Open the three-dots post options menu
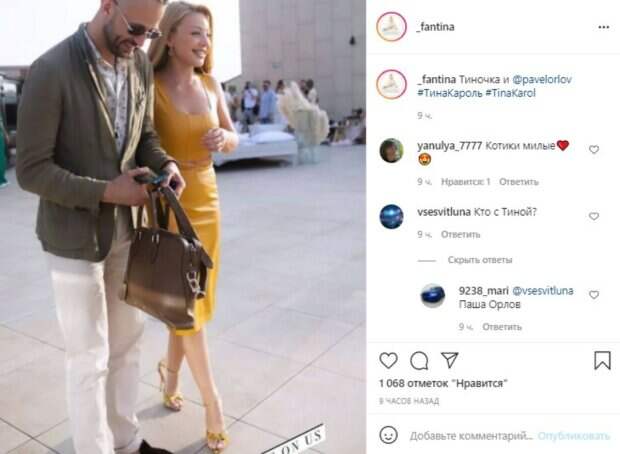Image resolution: width=620 pixels, height=454 pixels. (603, 27)
